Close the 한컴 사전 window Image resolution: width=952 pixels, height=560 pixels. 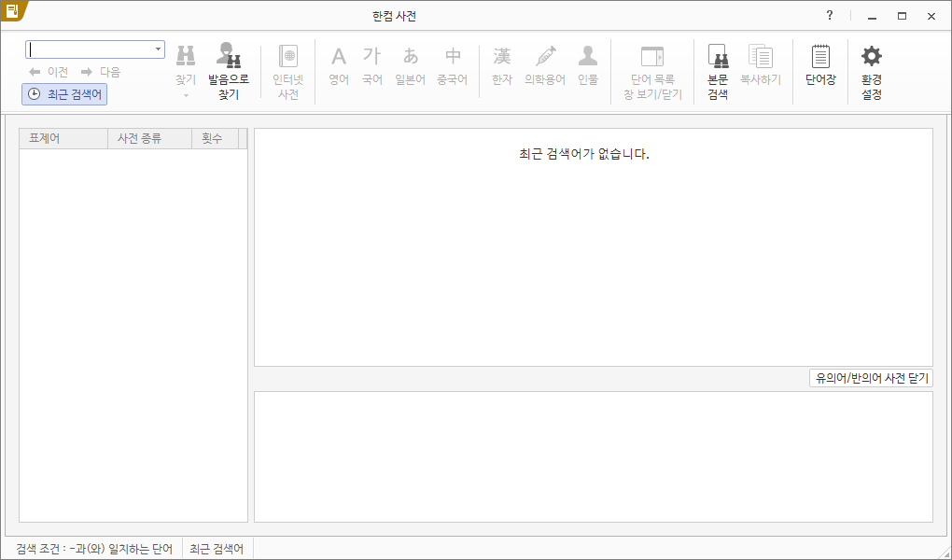[931, 17]
